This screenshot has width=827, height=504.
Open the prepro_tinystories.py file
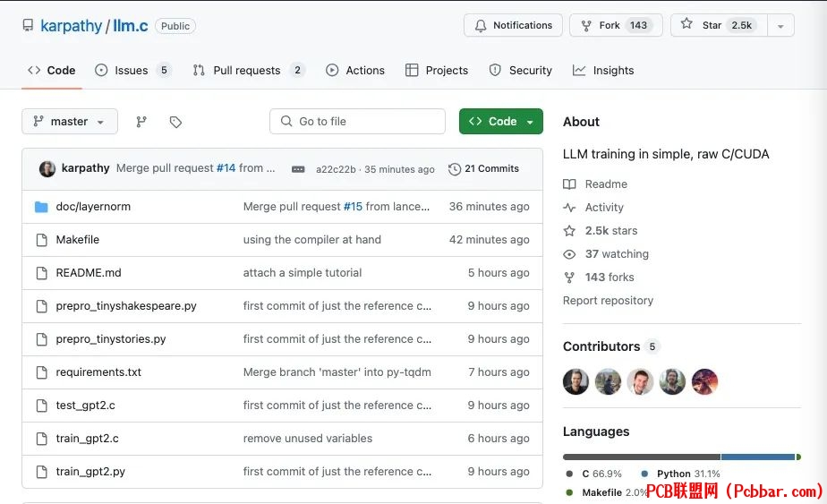[111, 339]
